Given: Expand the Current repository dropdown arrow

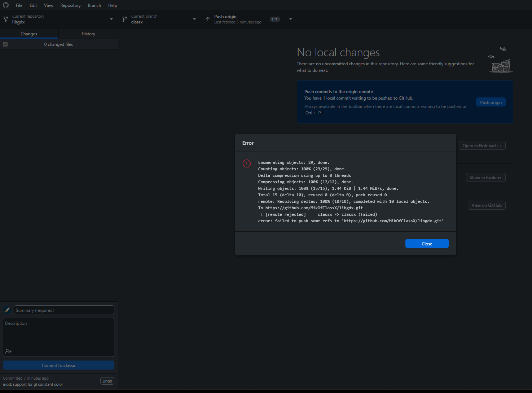Looking at the screenshot, I should pyautogui.click(x=111, y=19).
